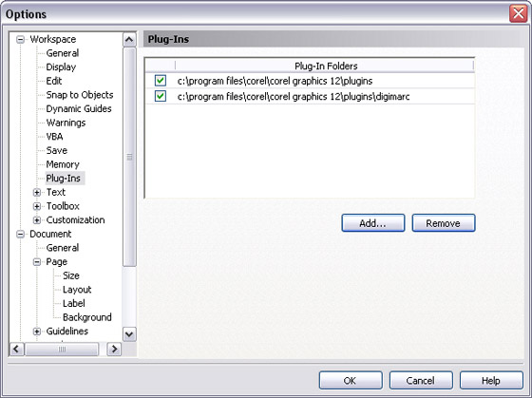The image size is (532, 398).
Task: Select the VBA tree item
Action: (x=54, y=137)
